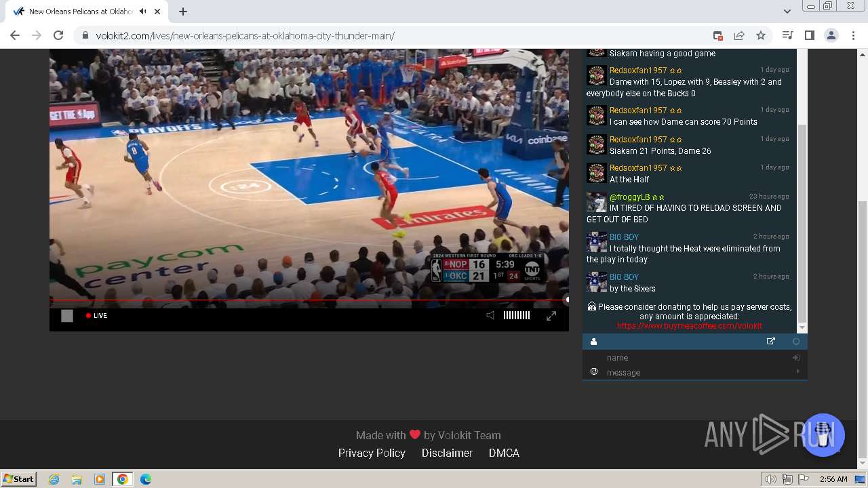Click the address bar URL
This screenshot has width=868, height=488.
pyautogui.click(x=245, y=35)
